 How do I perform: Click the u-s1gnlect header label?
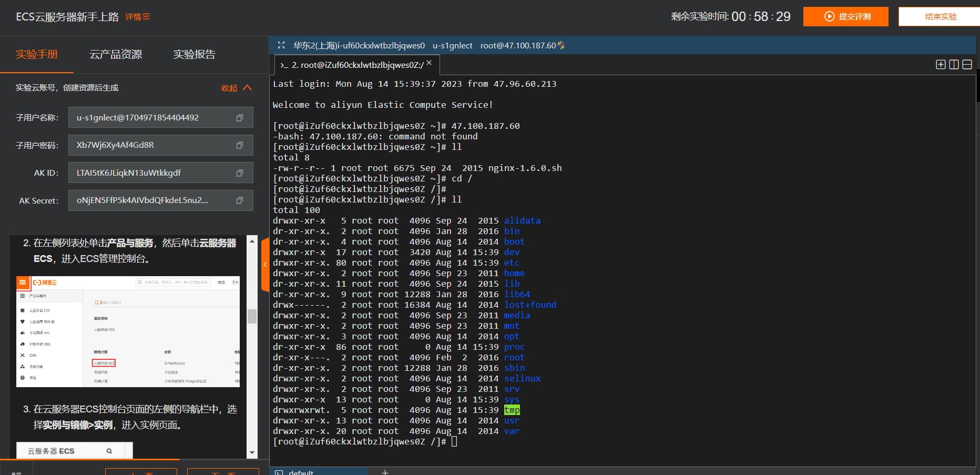(x=452, y=46)
